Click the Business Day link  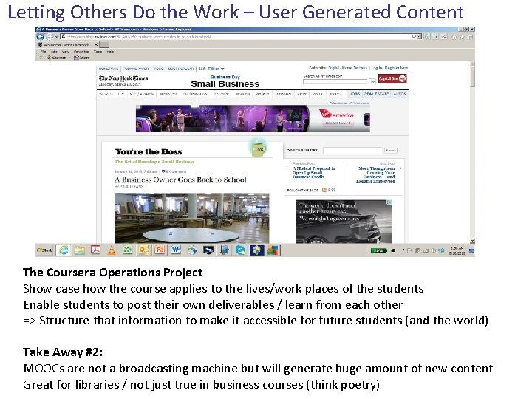(225, 77)
